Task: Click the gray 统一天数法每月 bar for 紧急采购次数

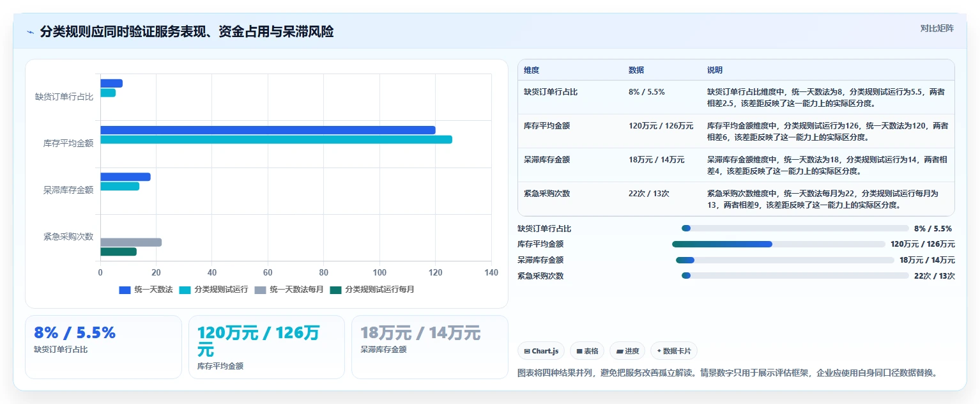Action: (131, 242)
